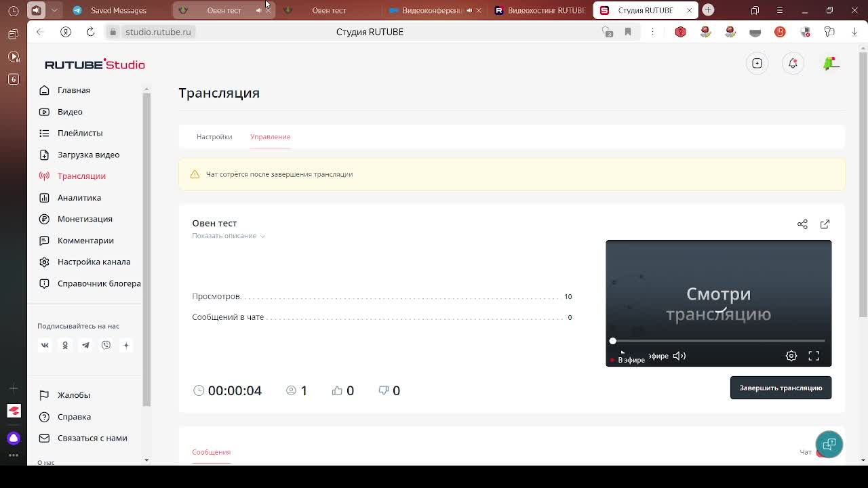The image size is (868, 488).
Task: Open the support chat bubble
Action: 829,445
